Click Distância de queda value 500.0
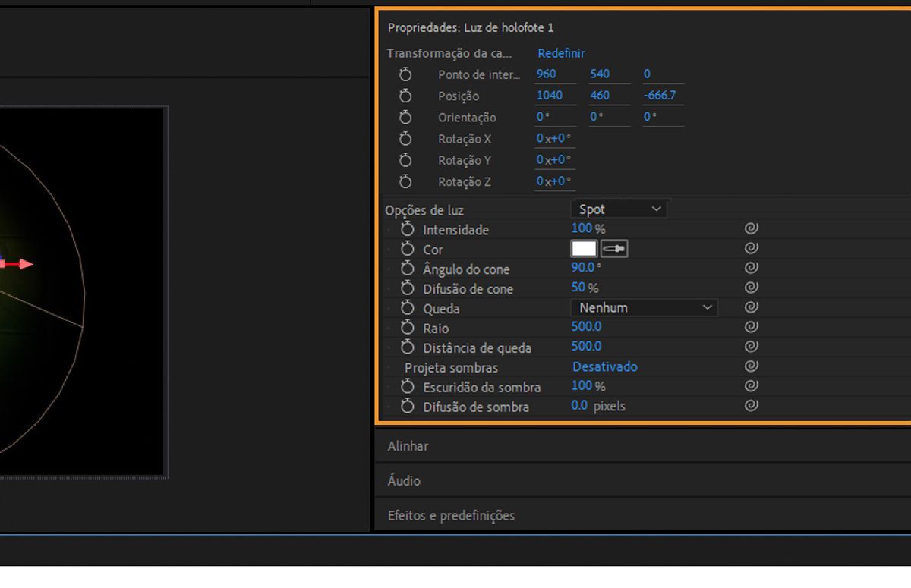 coord(586,346)
